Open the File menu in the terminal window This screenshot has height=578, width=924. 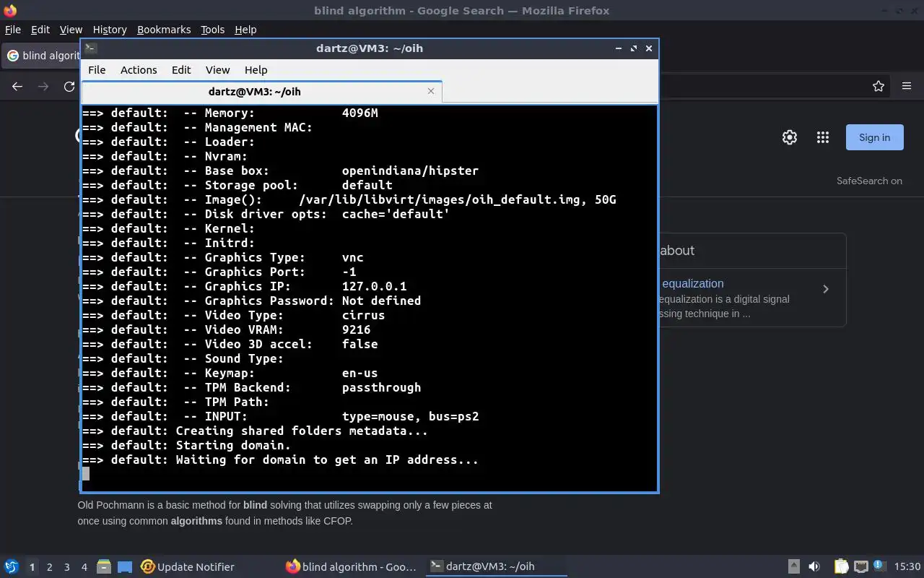pos(97,70)
